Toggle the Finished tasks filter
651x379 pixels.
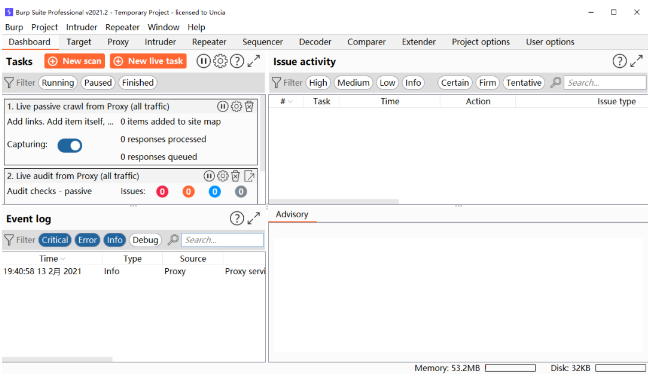138,83
